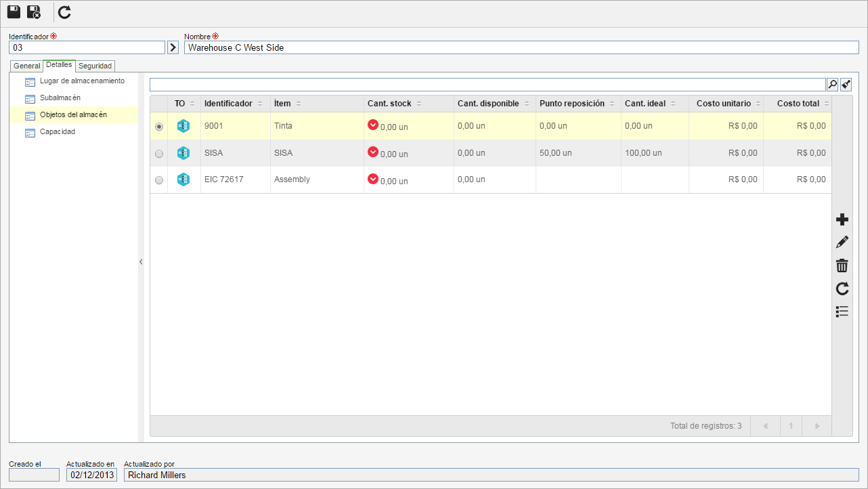Click the search text box above the table

click(x=487, y=84)
